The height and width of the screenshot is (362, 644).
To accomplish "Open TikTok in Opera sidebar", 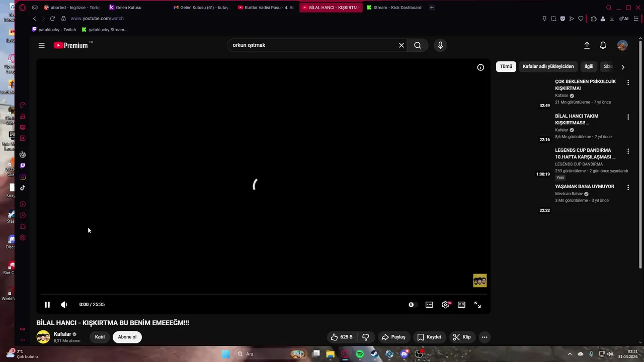I will [23, 188].
